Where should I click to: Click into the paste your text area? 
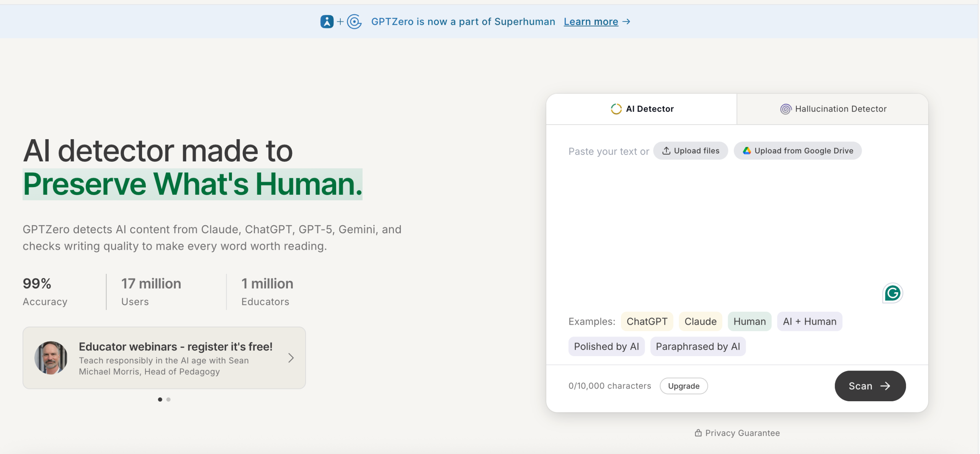point(737,229)
